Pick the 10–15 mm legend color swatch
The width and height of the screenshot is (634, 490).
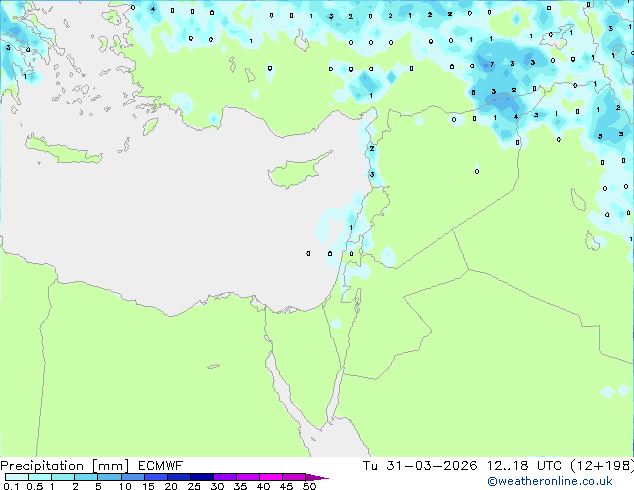[132, 477]
